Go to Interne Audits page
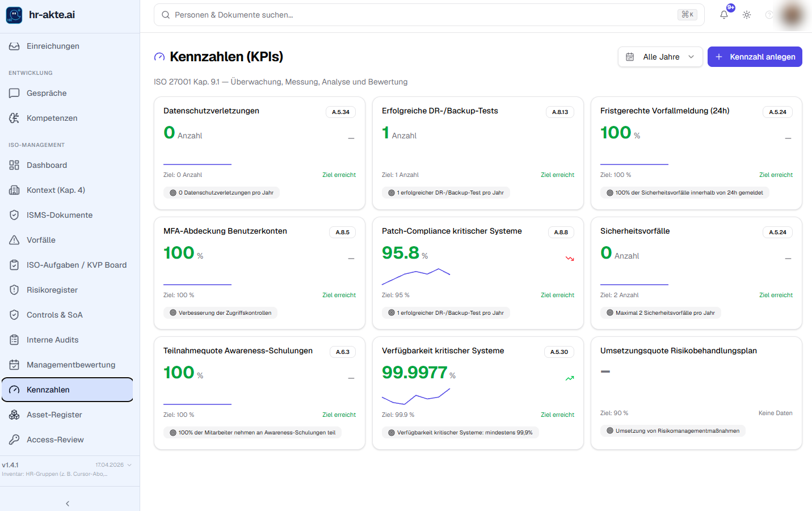The height and width of the screenshot is (511, 812). [x=68, y=340]
